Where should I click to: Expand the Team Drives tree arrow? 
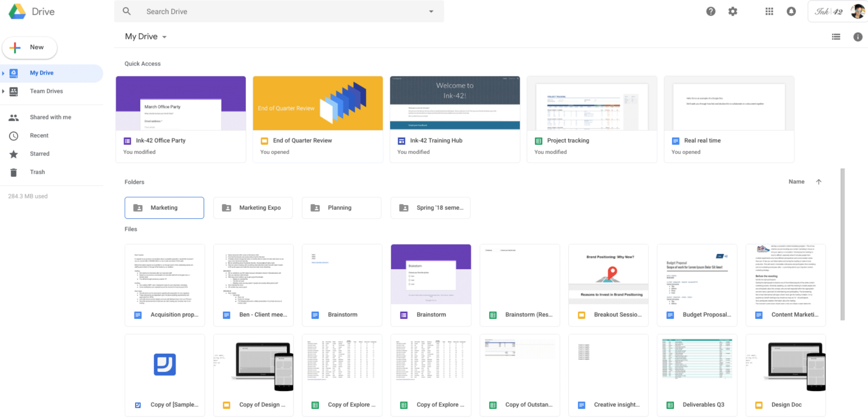pos(3,91)
